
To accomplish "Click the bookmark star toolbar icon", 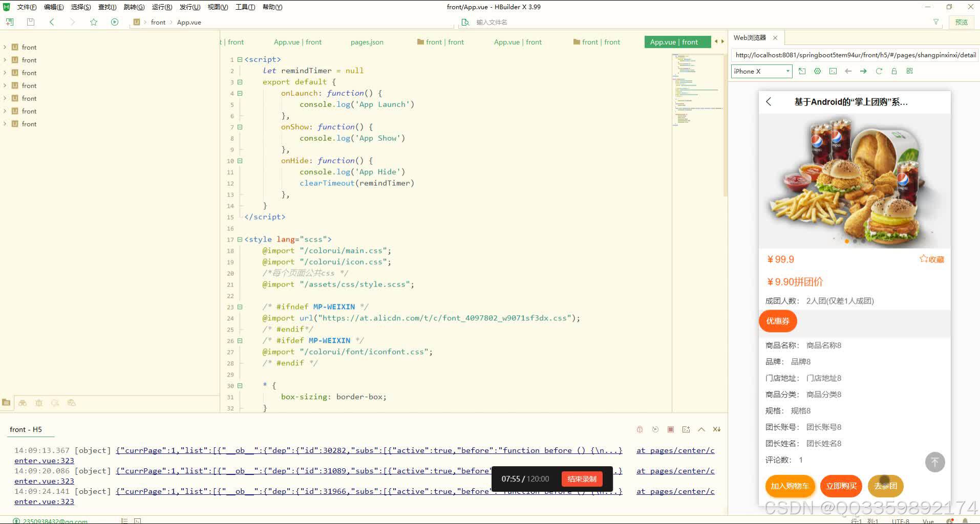I will (94, 22).
